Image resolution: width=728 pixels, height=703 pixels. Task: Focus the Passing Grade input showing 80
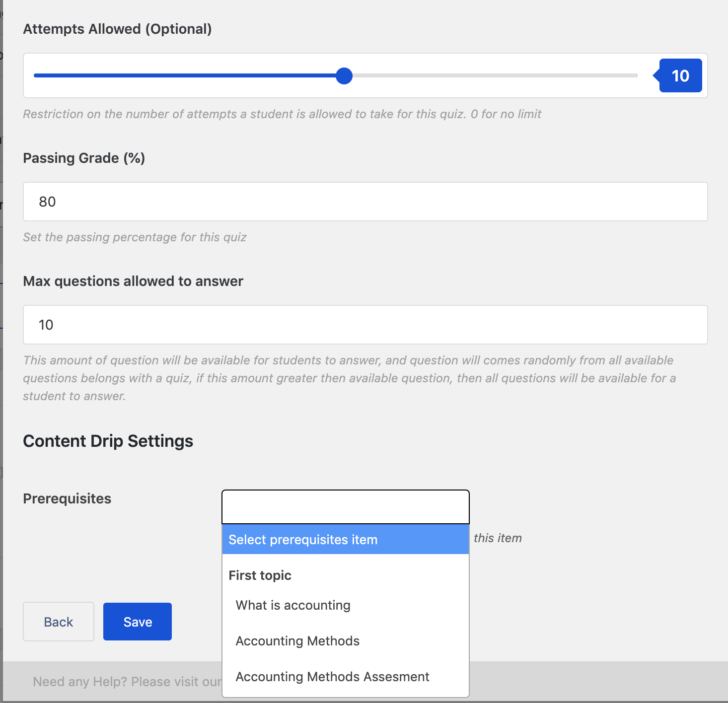click(x=365, y=202)
